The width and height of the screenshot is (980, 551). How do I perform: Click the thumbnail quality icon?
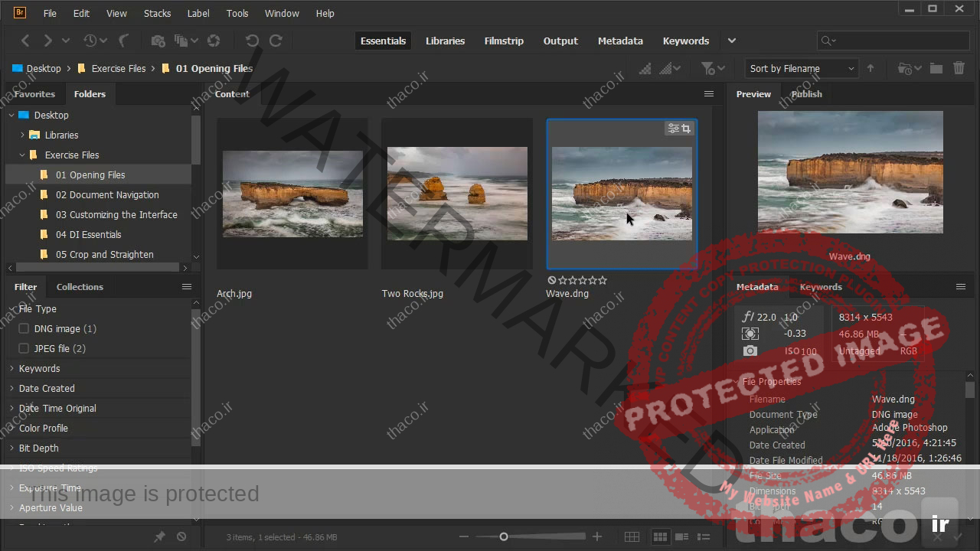click(x=645, y=68)
